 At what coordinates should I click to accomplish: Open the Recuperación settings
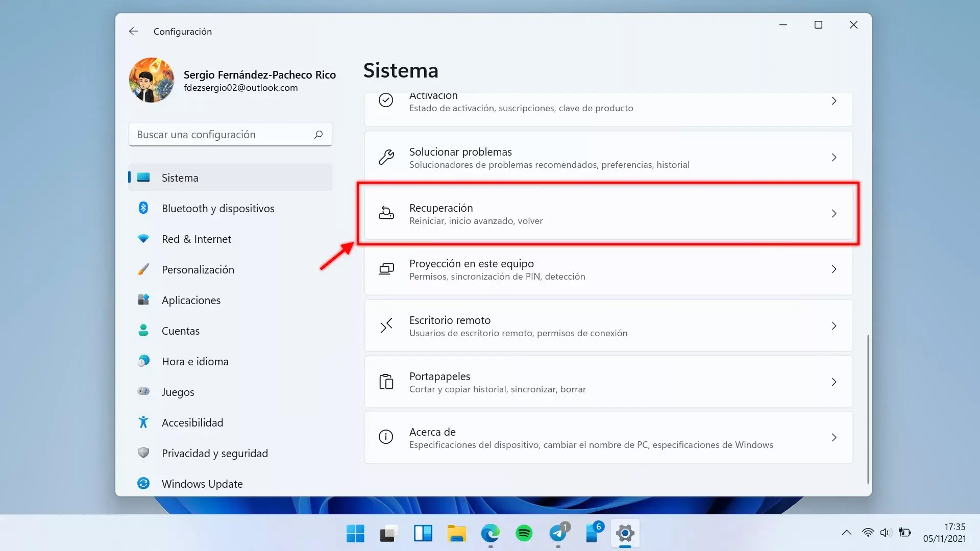coord(607,213)
